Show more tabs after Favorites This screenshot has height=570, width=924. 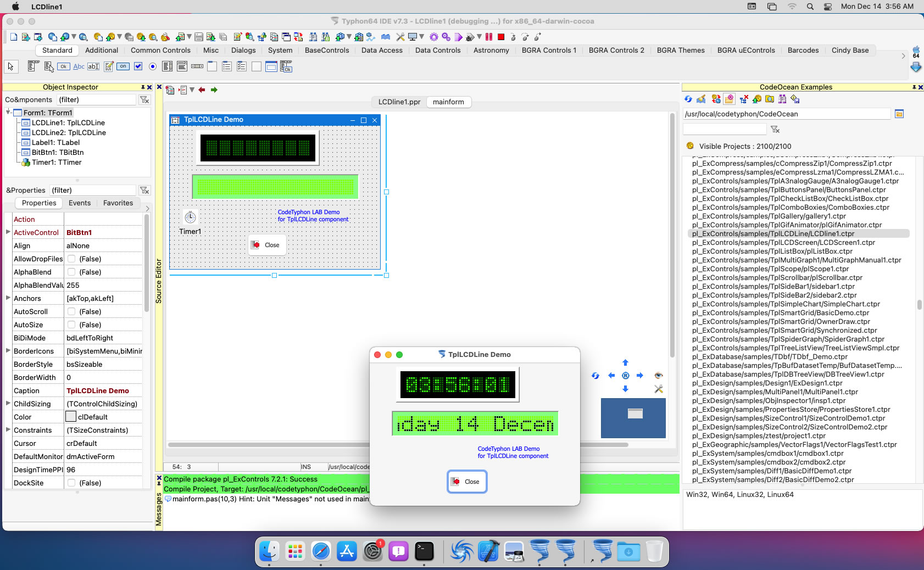[147, 209]
